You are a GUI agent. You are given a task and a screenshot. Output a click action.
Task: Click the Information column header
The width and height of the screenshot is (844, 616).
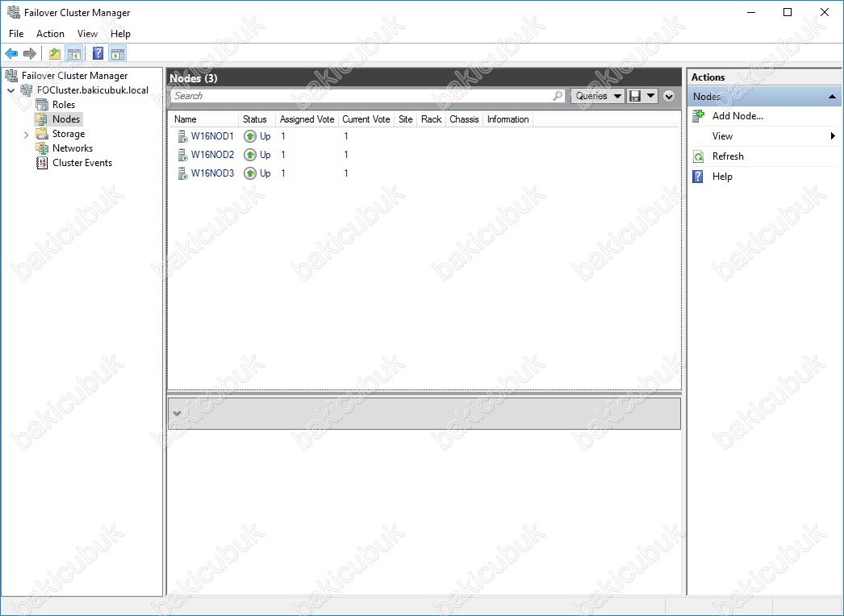point(508,119)
